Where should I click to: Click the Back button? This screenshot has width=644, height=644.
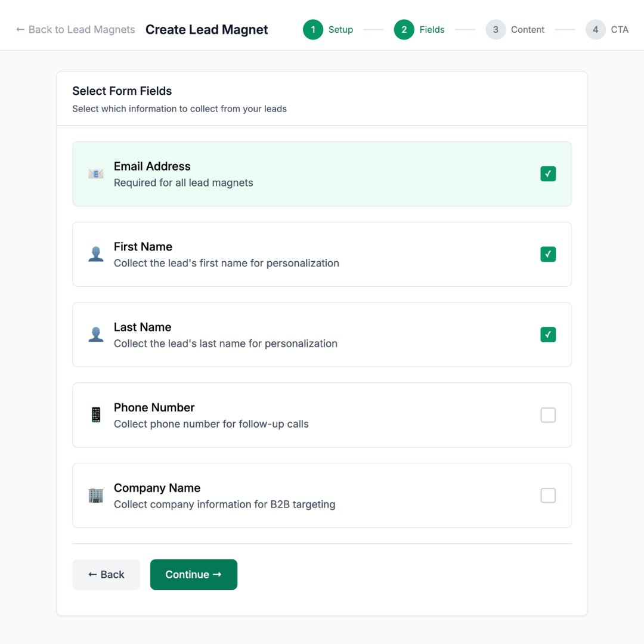pos(106,575)
